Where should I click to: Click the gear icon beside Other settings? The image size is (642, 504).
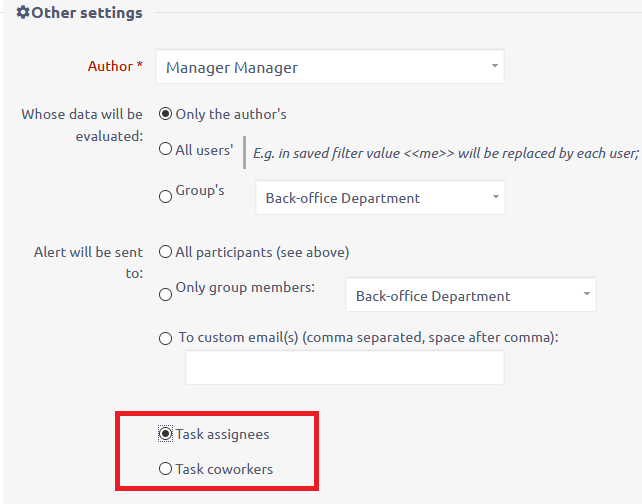[25, 14]
